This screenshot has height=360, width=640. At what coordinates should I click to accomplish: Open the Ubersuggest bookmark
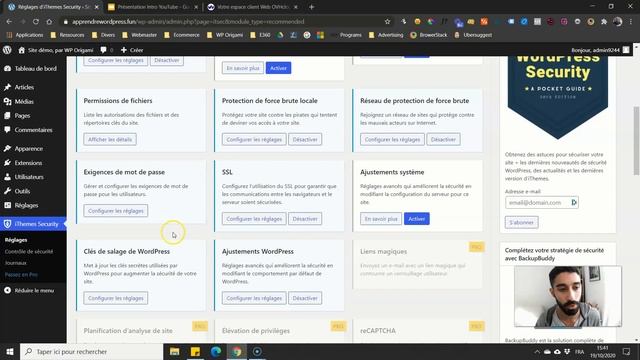tap(473, 35)
